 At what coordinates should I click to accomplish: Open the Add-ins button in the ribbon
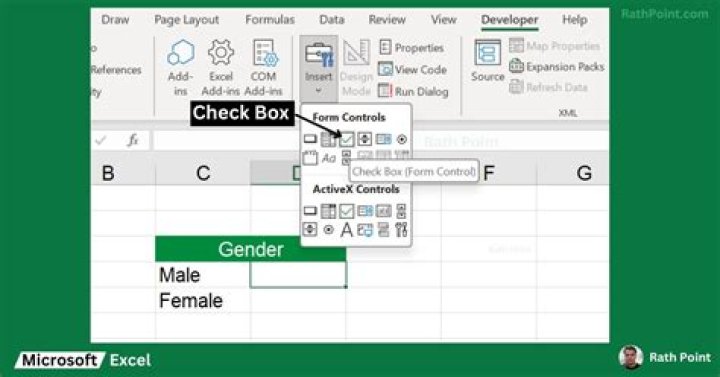coord(180,68)
